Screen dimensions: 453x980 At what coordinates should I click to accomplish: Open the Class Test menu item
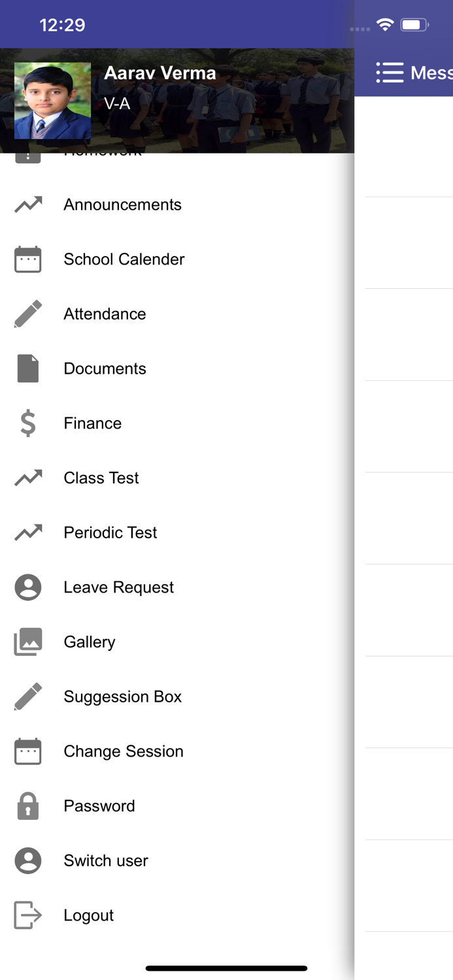point(101,478)
